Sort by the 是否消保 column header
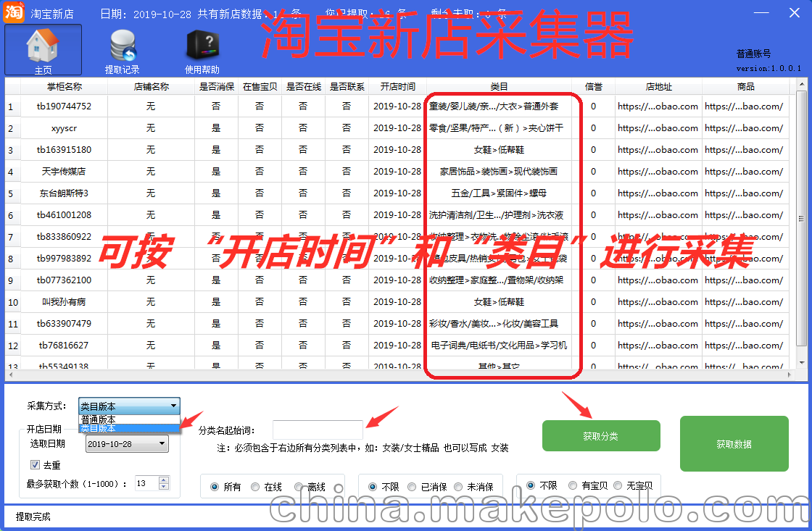The image size is (812, 531). (217, 86)
